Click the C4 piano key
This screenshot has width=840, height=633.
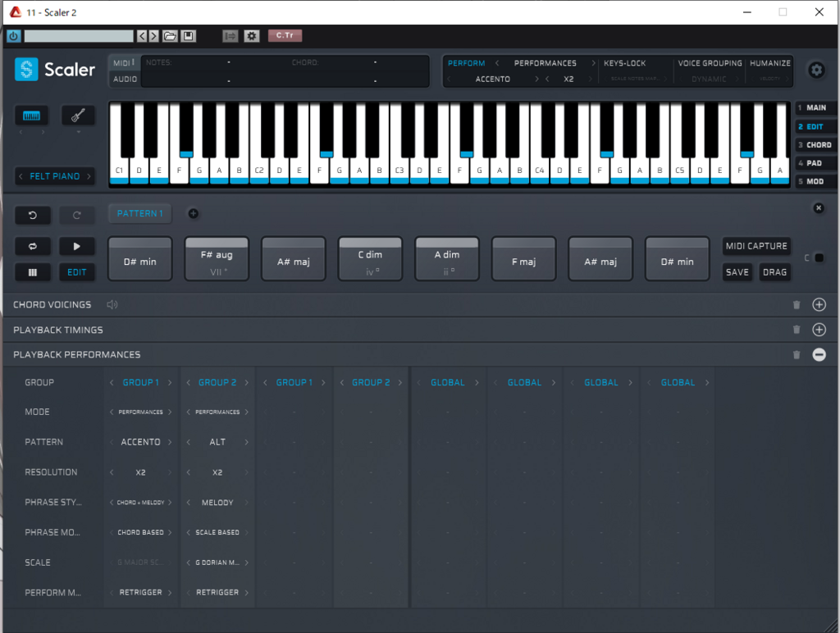click(540, 171)
